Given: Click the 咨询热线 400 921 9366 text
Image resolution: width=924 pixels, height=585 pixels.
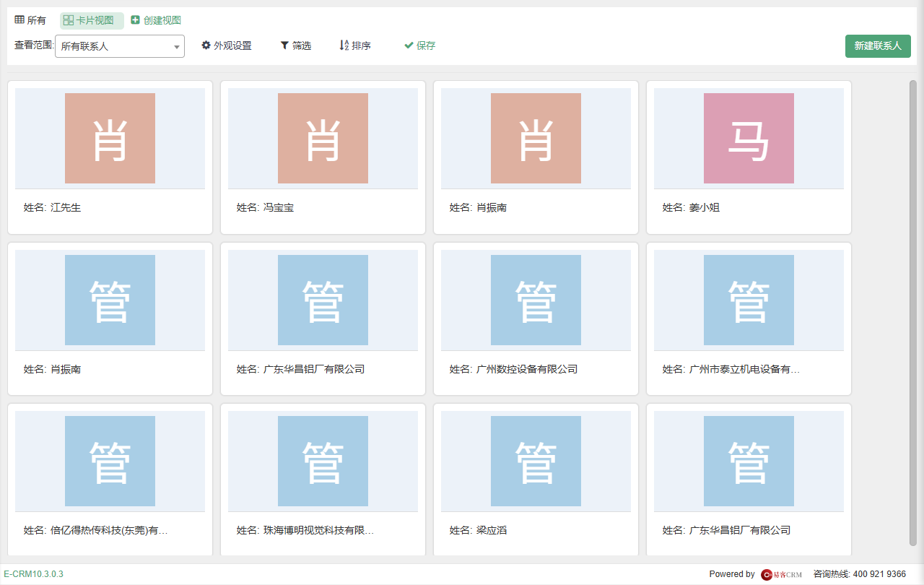Looking at the screenshot, I should pyautogui.click(x=860, y=574).
